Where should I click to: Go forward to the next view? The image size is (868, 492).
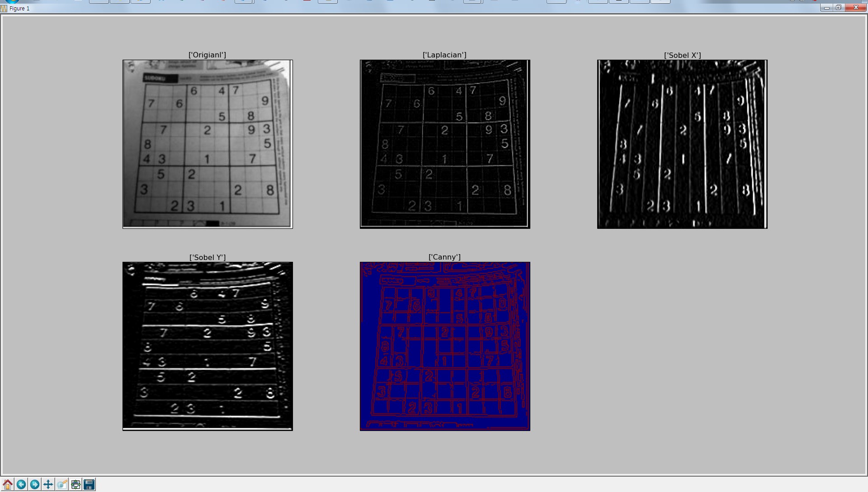35,485
